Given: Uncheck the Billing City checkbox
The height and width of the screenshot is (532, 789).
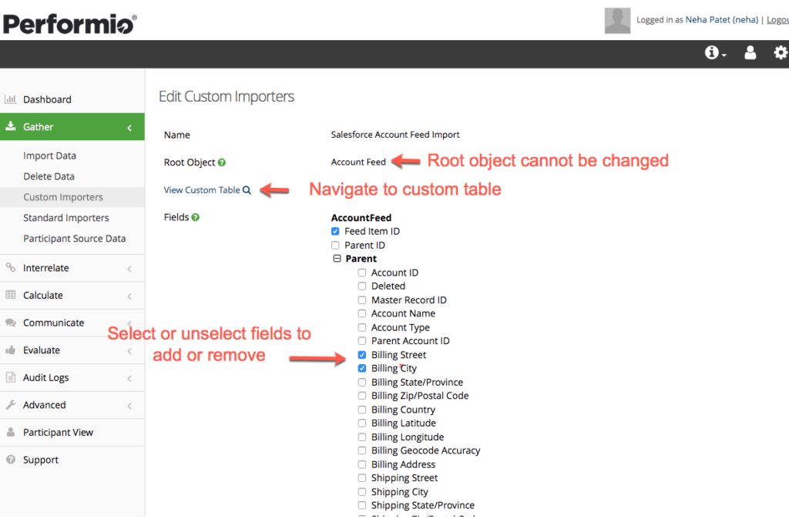Looking at the screenshot, I should click(362, 369).
